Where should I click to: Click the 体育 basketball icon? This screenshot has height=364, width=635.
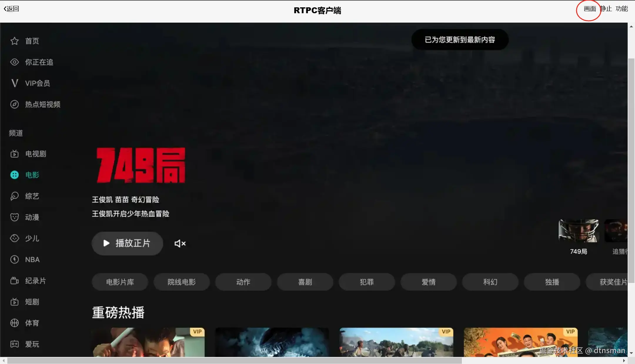click(14, 323)
